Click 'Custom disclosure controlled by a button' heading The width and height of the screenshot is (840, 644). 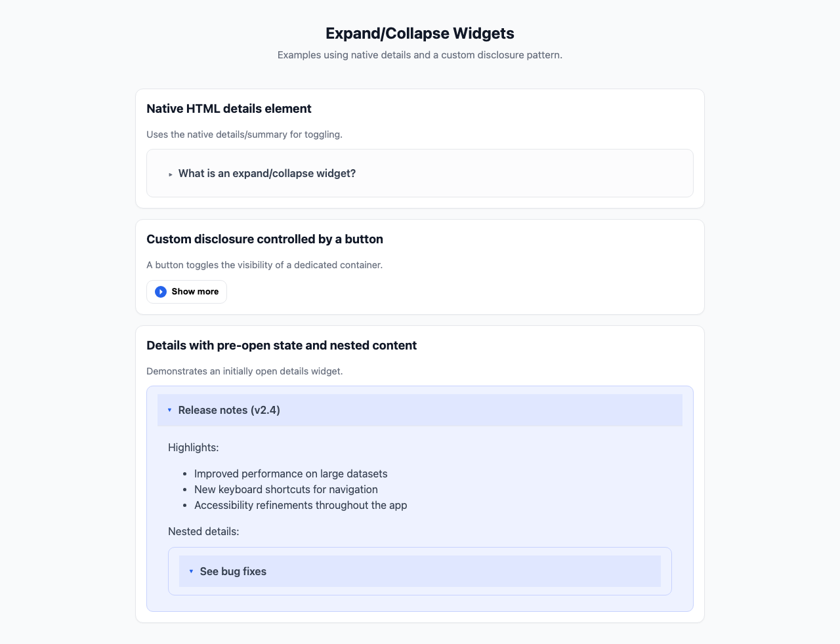coord(264,239)
